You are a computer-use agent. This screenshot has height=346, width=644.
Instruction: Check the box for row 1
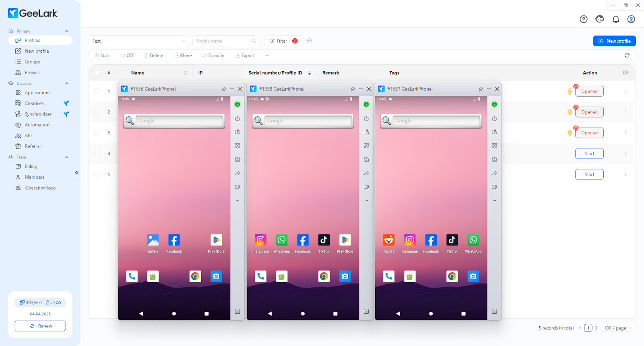coord(97,91)
